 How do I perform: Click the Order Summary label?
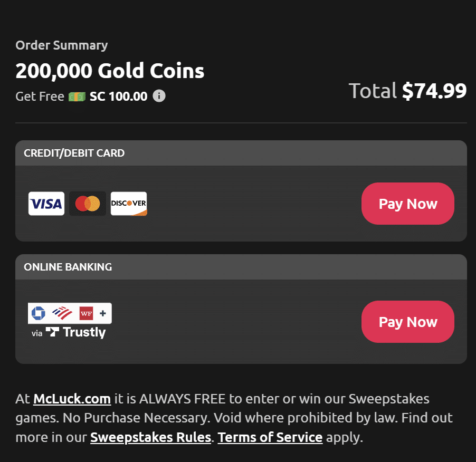click(61, 45)
